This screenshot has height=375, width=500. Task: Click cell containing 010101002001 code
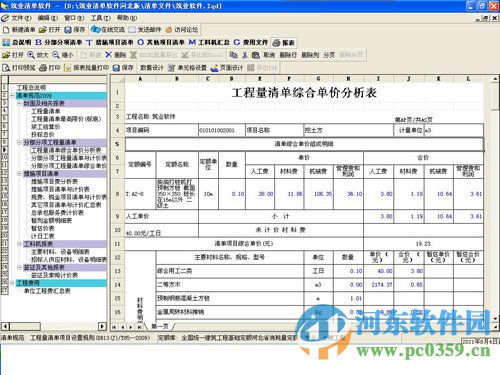coord(222,130)
